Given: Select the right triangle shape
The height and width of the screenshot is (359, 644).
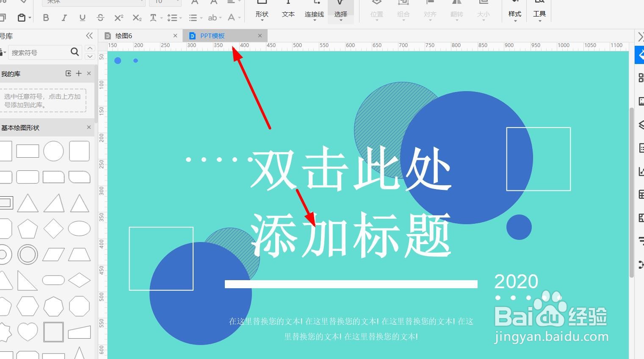Looking at the screenshot, I should tap(28, 280).
